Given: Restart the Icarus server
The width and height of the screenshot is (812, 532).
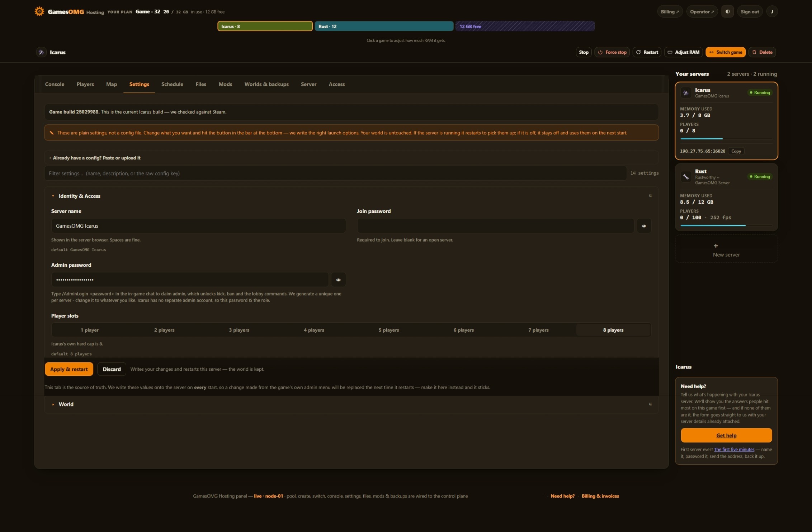Looking at the screenshot, I should click(x=647, y=52).
